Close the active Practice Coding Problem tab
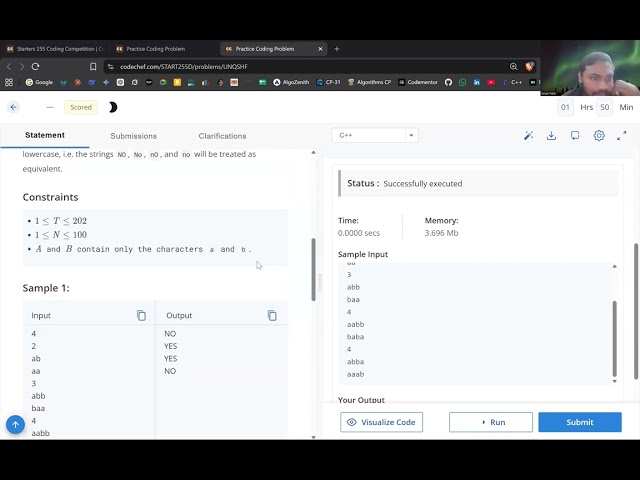This screenshot has height=480, width=640. point(320,49)
